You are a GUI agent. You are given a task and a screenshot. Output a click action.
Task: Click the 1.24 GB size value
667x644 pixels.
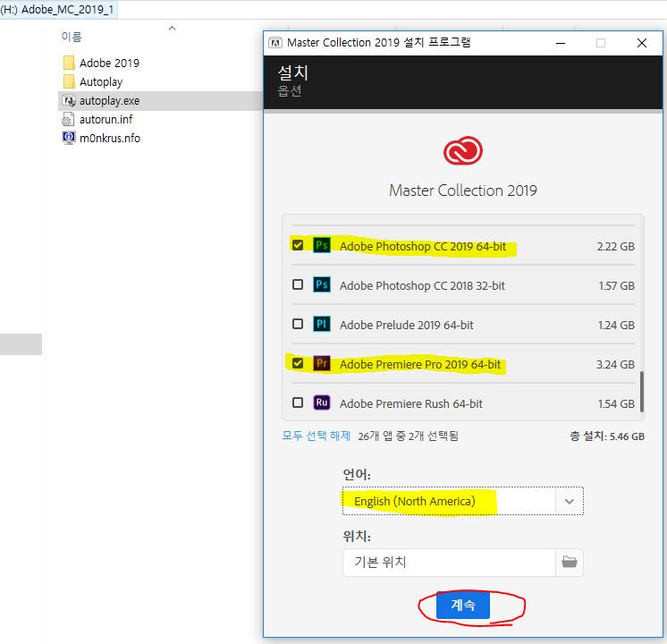616,326
